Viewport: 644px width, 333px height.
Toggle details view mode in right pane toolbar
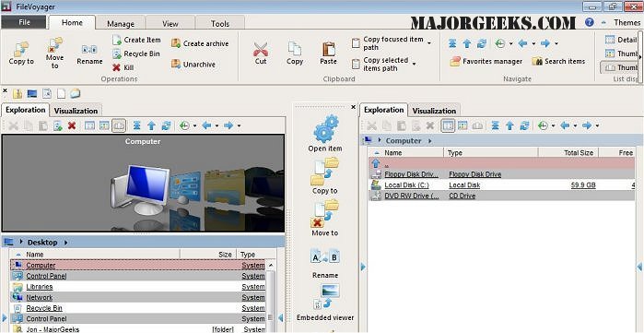pos(448,125)
